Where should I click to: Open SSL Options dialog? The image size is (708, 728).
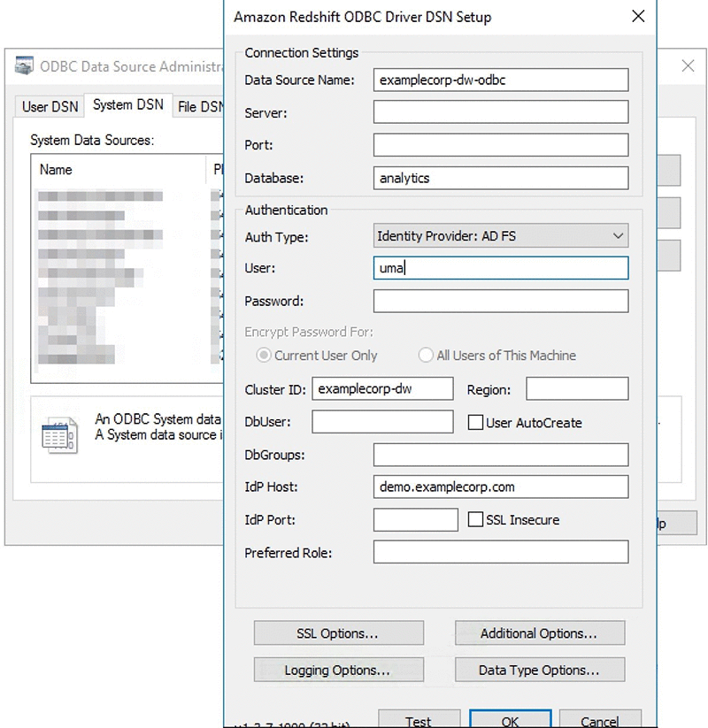(x=339, y=632)
